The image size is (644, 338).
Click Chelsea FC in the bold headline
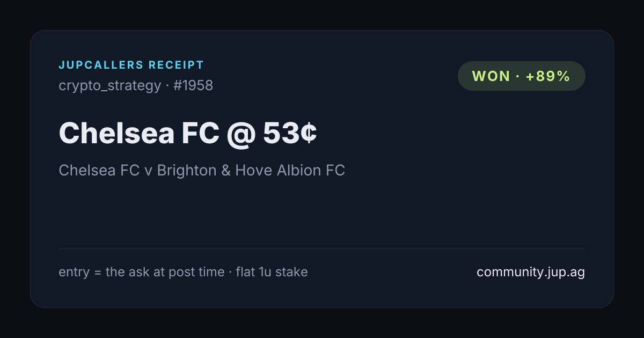point(139,133)
